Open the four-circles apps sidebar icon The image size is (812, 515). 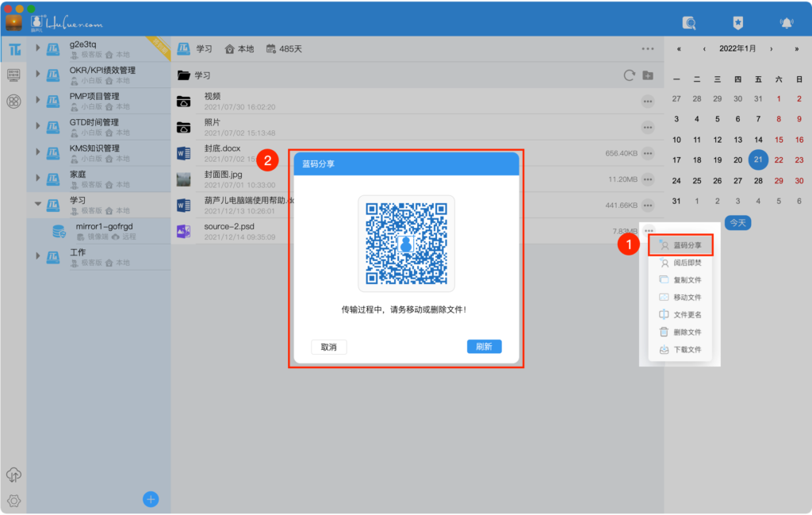[14, 101]
